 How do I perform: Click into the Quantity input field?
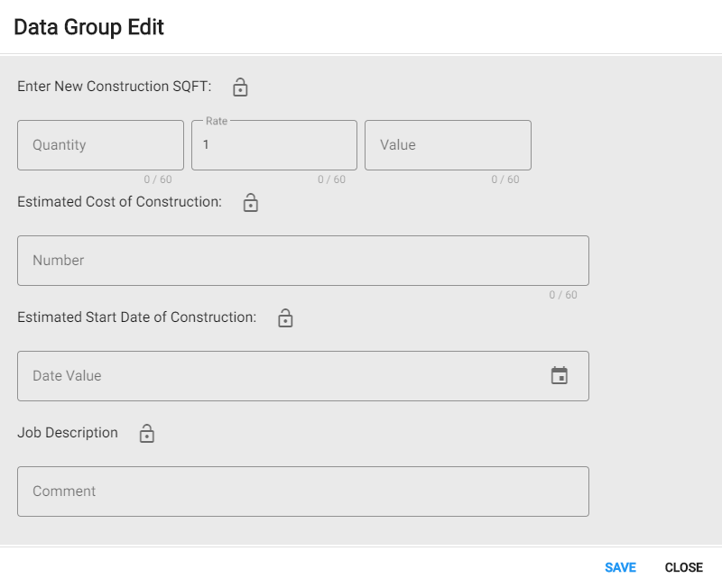100,145
